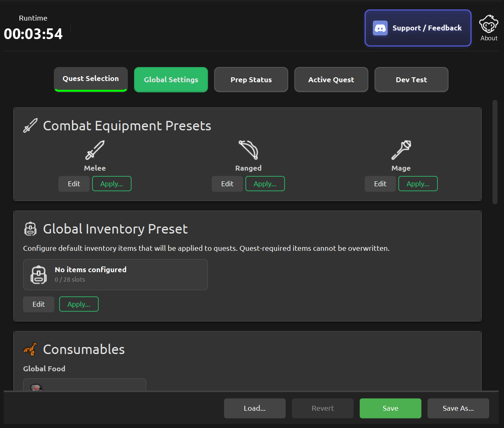
Task: Open Apply options for Global Inventory Preset
Action: click(x=79, y=304)
